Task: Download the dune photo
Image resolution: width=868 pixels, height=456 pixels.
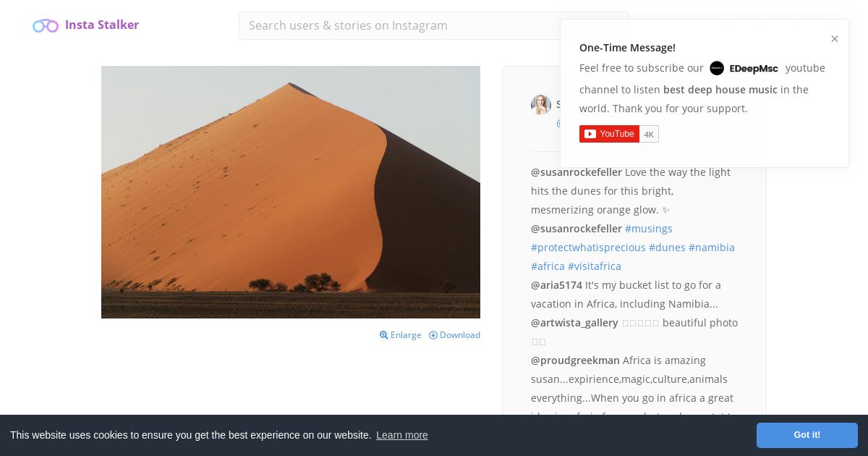Action: click(x=454, y=335)
